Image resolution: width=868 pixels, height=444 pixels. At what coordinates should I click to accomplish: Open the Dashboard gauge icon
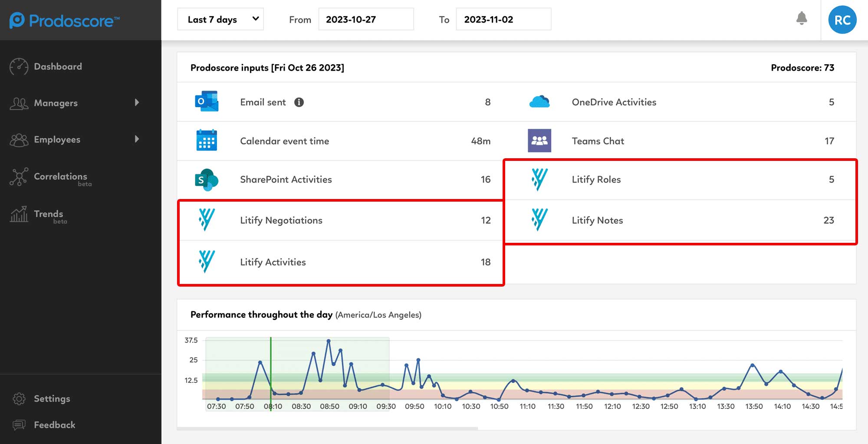point(19,67)
